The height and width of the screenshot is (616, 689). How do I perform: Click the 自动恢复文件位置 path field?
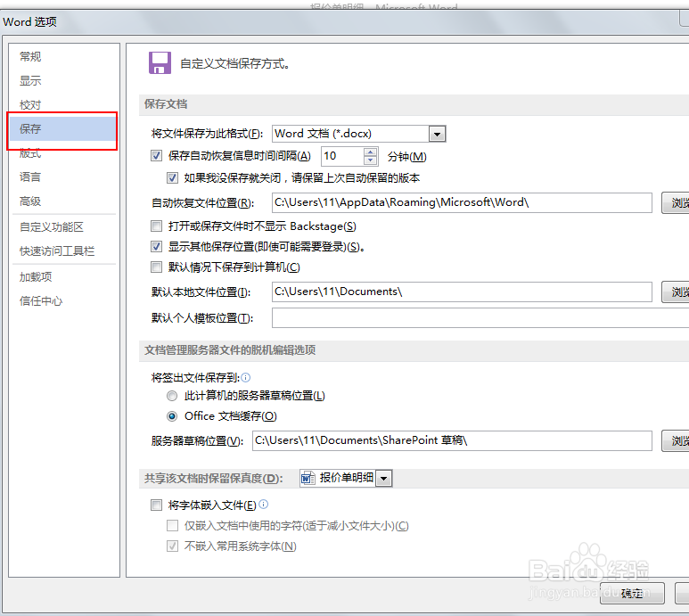(x=462, y=202)
